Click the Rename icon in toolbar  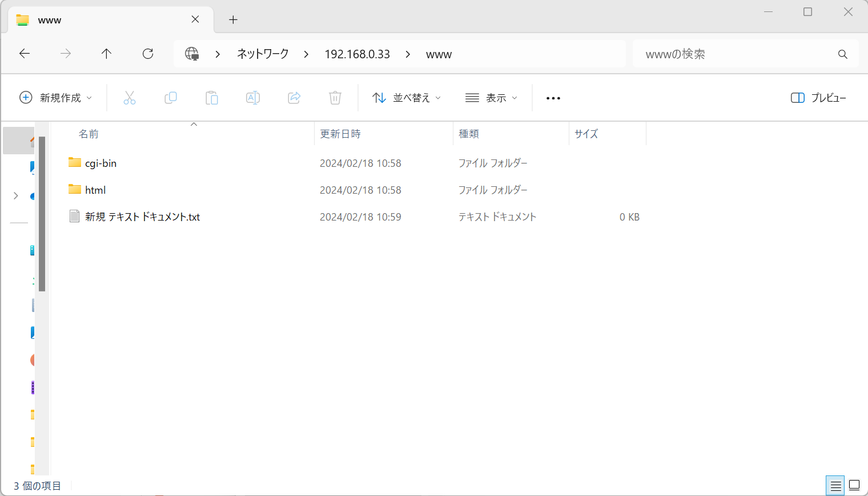click(253, 98)
